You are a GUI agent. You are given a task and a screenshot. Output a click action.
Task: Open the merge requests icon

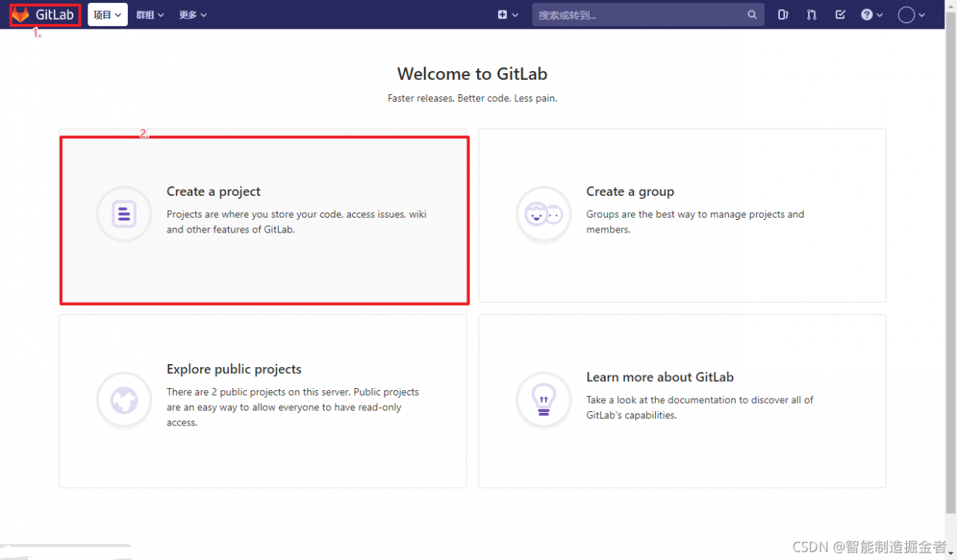(811, 14)
